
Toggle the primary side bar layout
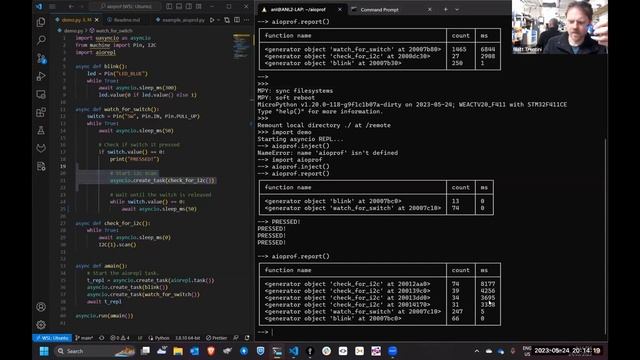pyautogui.click(x=169, y=7)
